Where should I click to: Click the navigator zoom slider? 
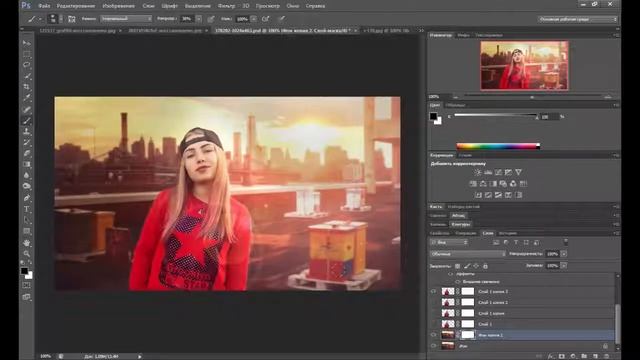532,97
